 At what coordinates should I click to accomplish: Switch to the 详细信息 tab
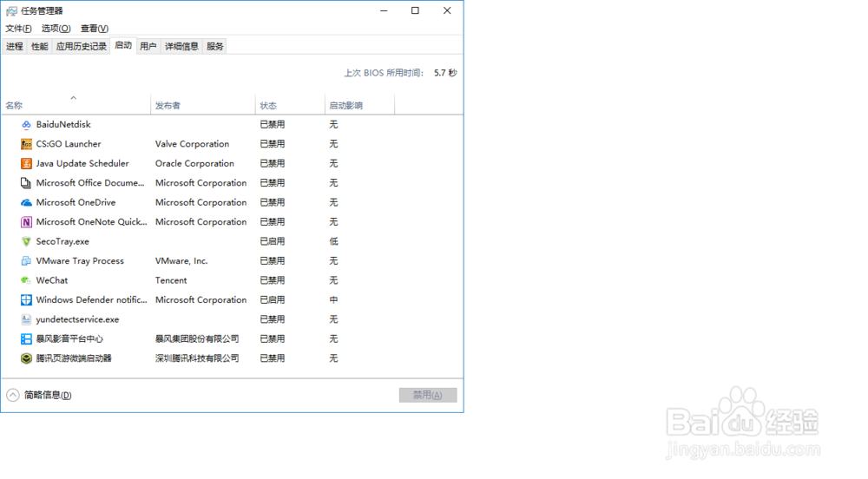click(181, 47)
